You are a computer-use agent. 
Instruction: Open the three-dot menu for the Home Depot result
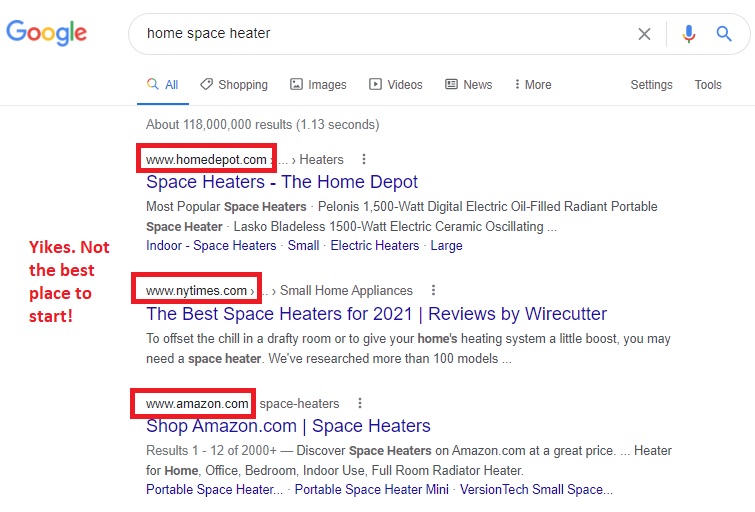click(x=364, y=159)
